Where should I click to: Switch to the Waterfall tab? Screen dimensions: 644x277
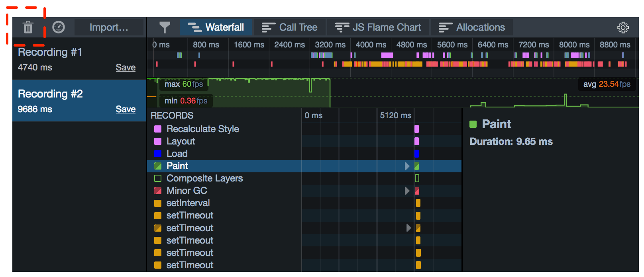point(216,27)
